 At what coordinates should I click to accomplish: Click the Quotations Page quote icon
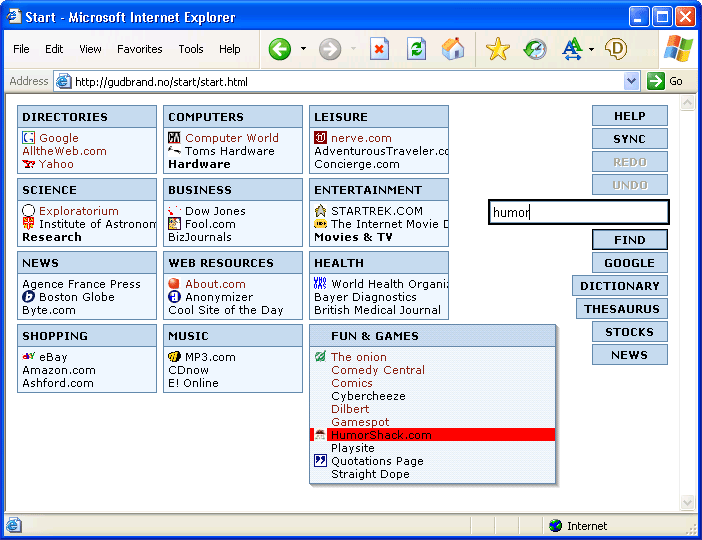click(320, 460)
